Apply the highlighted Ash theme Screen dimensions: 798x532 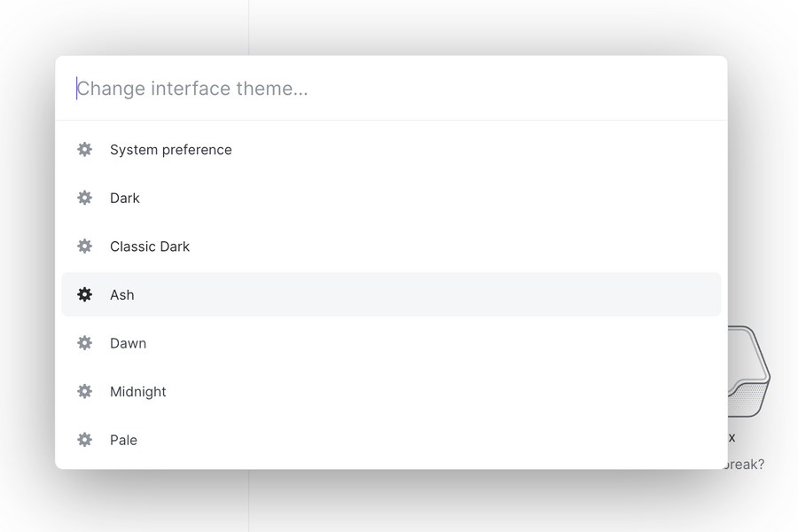121,294
